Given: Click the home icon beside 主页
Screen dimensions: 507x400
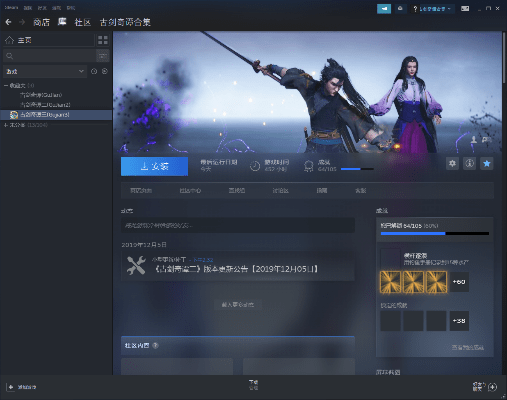Looking at the screenshot, I should [9, 40].
